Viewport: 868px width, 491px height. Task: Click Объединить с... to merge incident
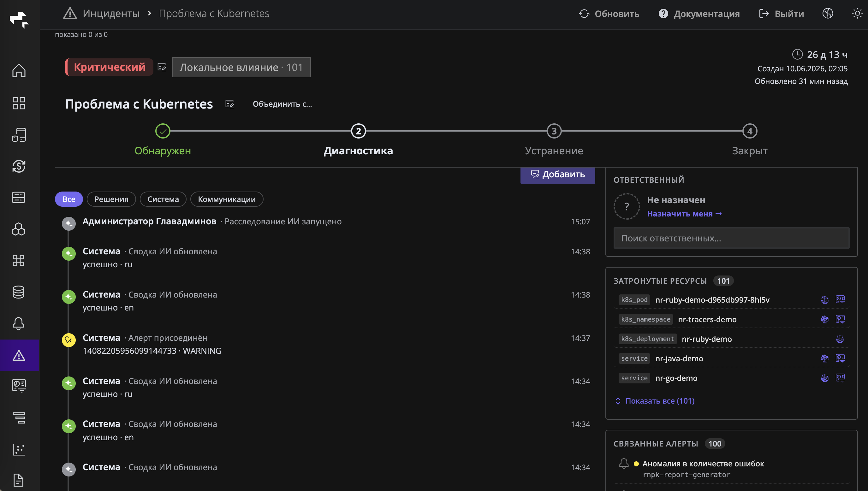pos(282,104)
